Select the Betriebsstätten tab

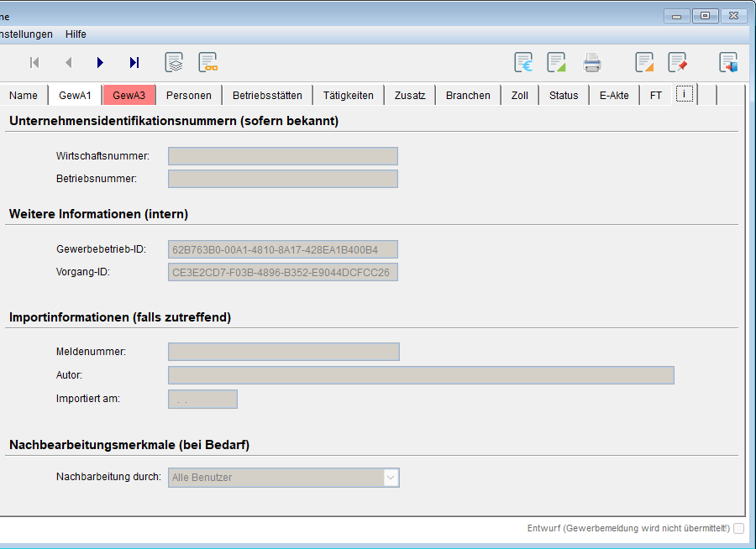267,95
